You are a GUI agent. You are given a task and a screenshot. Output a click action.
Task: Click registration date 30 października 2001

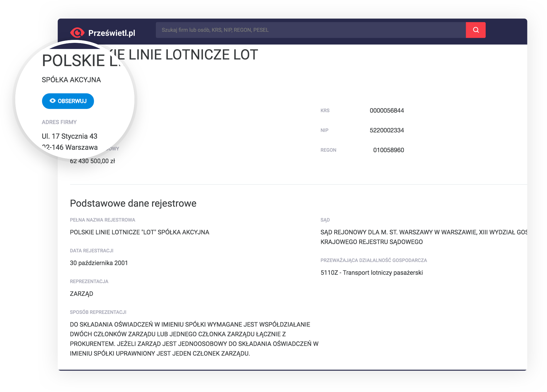click(99, 263)
